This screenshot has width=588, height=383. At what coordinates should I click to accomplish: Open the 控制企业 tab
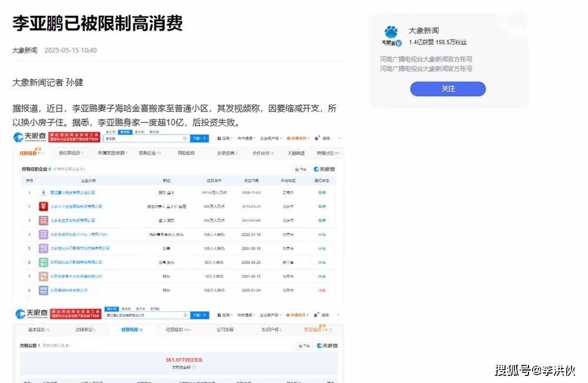coord(150,153)
